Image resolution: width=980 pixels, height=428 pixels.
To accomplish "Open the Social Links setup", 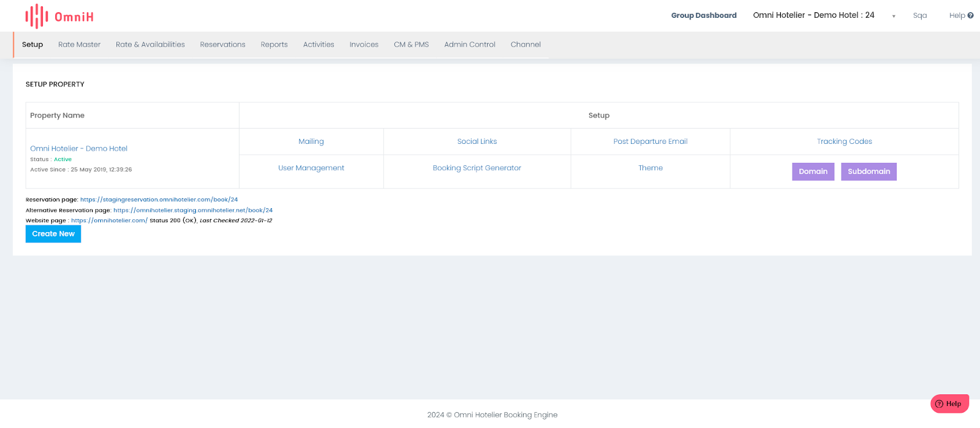I will point(477,141).
